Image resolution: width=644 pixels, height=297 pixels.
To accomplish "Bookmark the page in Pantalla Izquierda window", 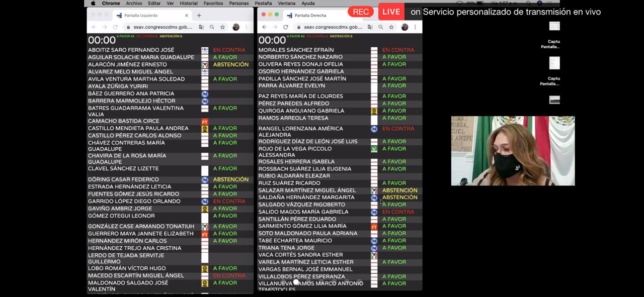I will [x=222, y=27].
